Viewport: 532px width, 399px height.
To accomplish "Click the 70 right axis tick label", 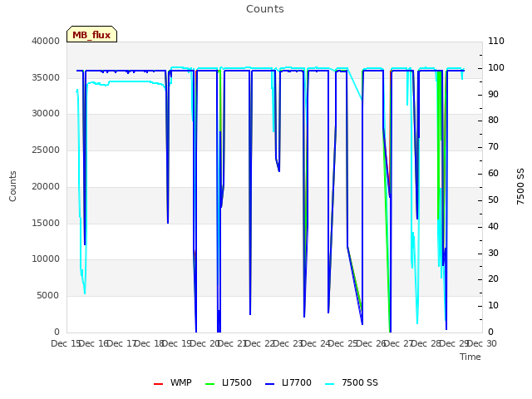I will [493, 147].
